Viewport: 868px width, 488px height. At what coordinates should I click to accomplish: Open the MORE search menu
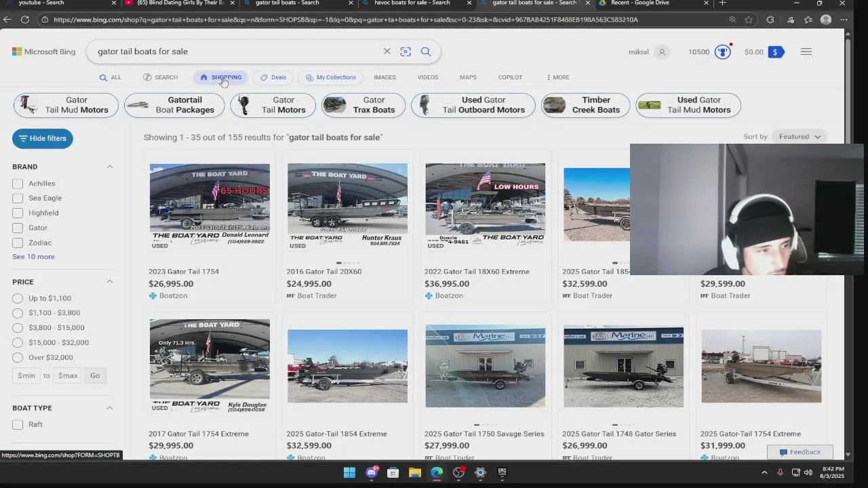pyautogui.click(x=558, y=77)
